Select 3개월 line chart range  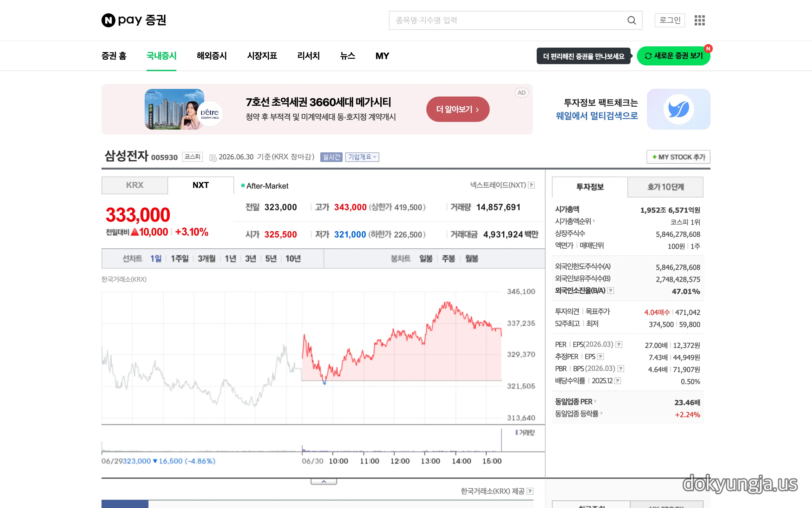click(206, 259)
